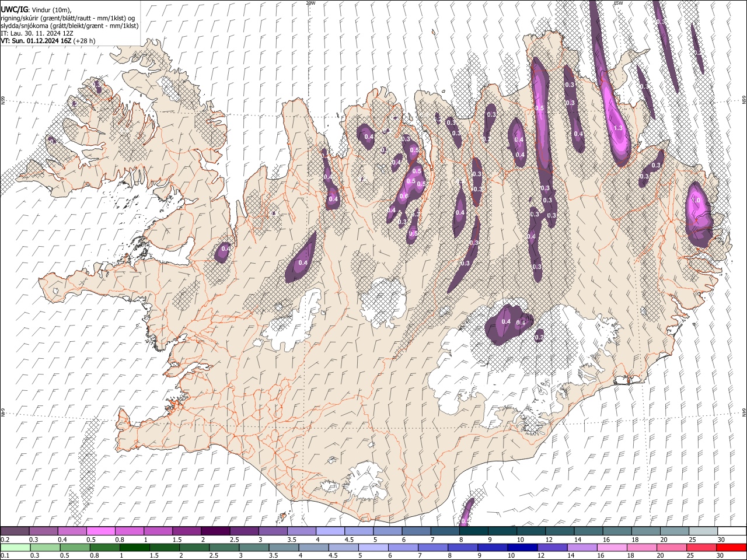Click the pink 20 swatch in bottom legend row

point(672,548)
